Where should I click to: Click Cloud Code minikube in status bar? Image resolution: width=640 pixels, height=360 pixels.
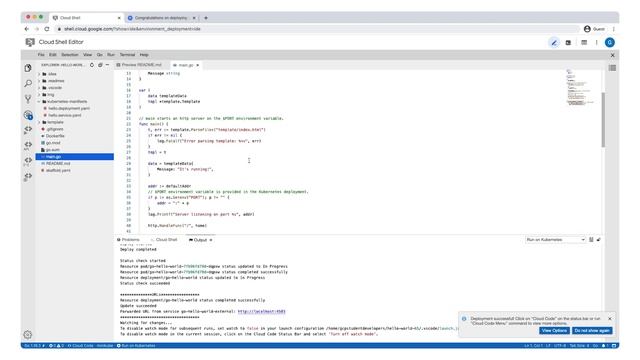pos(90,346)
